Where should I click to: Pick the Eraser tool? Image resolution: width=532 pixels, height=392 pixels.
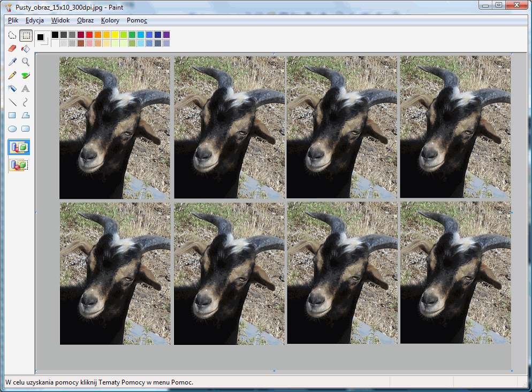coord(12,49)
